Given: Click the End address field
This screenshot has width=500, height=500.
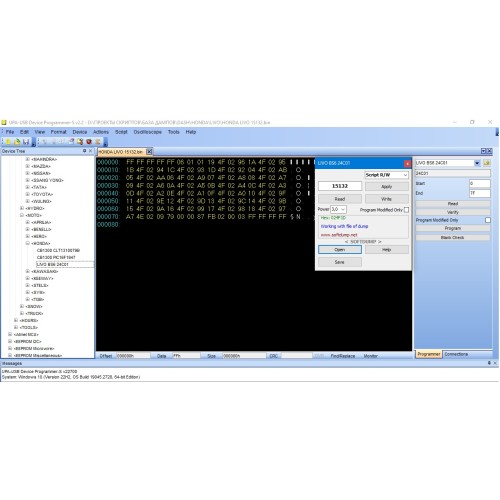Looking at the screenshot, I should pos(480,193).
